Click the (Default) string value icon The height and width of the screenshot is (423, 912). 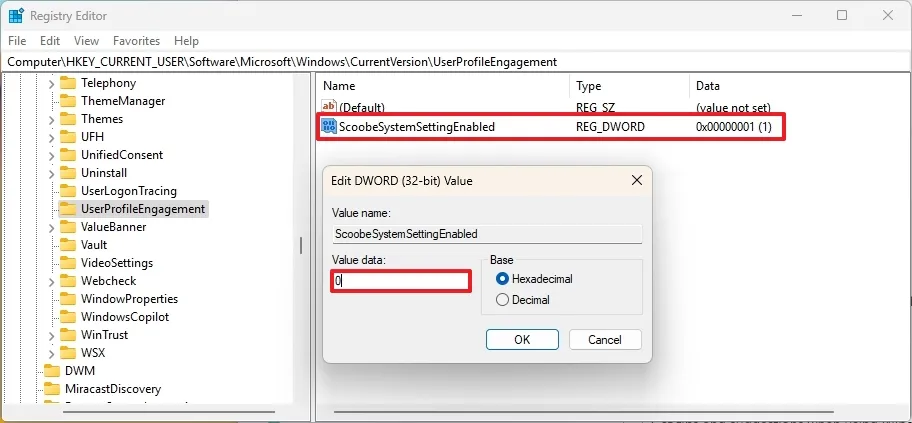click(x=329, y=107)
